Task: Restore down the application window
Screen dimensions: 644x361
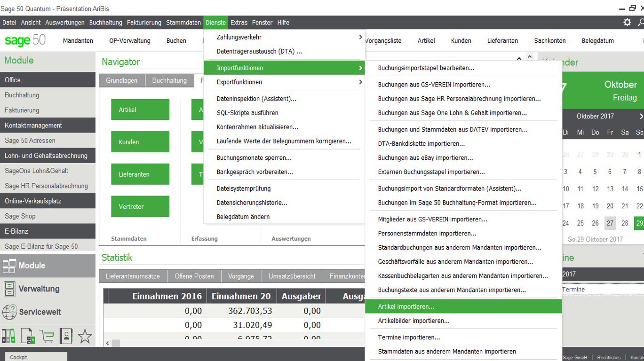Action: 633,8
